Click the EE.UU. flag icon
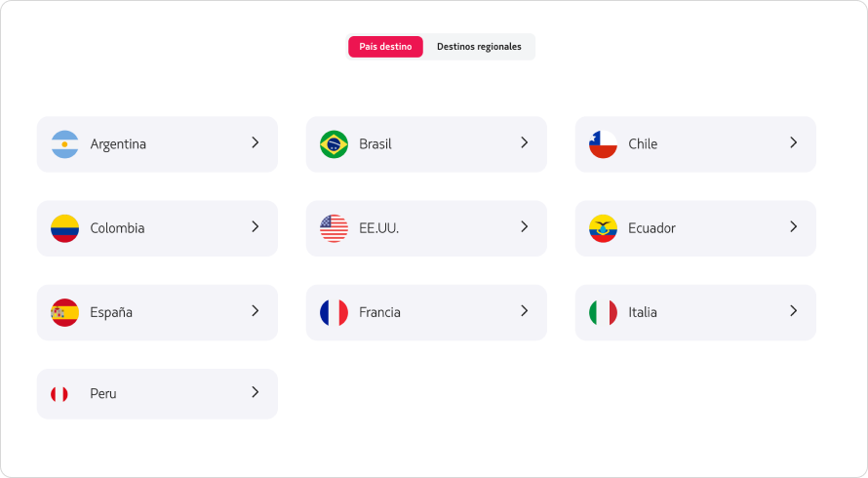This screenshot has width=868, height=478. coord(334,228)
